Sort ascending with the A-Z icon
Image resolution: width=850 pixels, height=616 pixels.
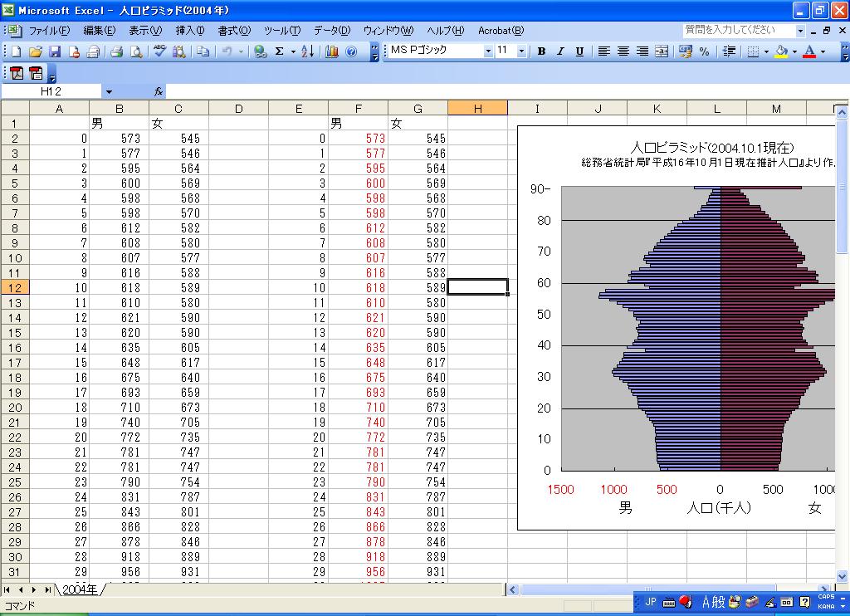point(307,51)
